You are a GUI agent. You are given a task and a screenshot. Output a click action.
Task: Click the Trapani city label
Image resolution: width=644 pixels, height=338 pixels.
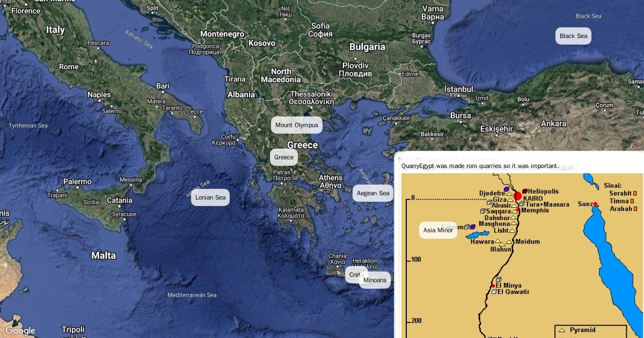pos(57,195)
